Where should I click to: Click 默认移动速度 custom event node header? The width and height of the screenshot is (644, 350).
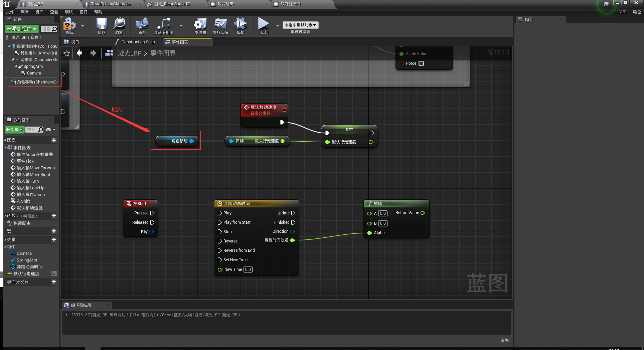(264, 110)
